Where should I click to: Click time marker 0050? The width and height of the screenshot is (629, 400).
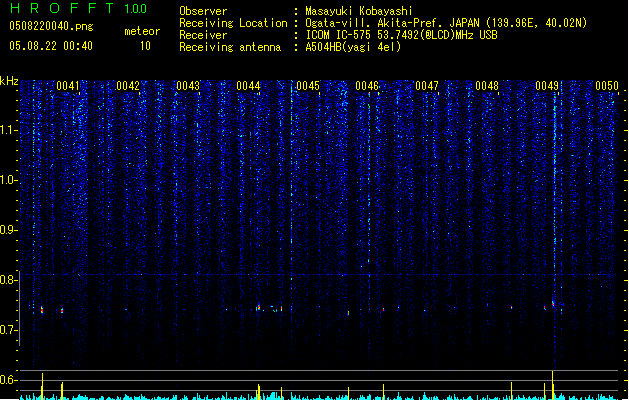click(607, 86)
